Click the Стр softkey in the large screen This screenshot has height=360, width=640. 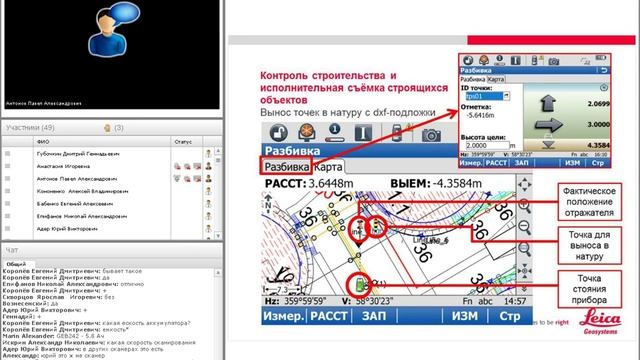pyautogui.click(x=510, y=316)
